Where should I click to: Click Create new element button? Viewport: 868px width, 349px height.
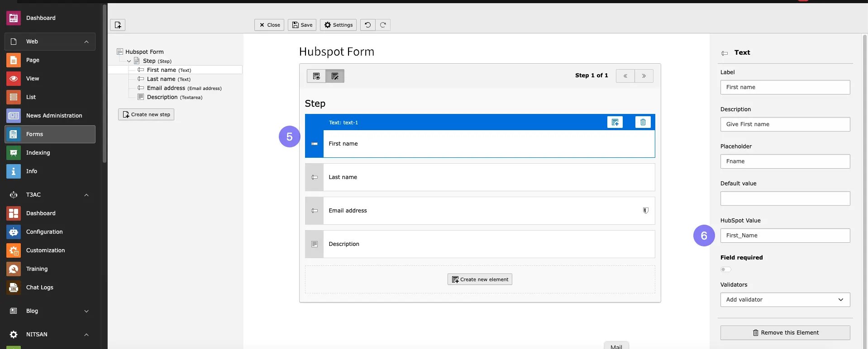(x=480, y=279)
